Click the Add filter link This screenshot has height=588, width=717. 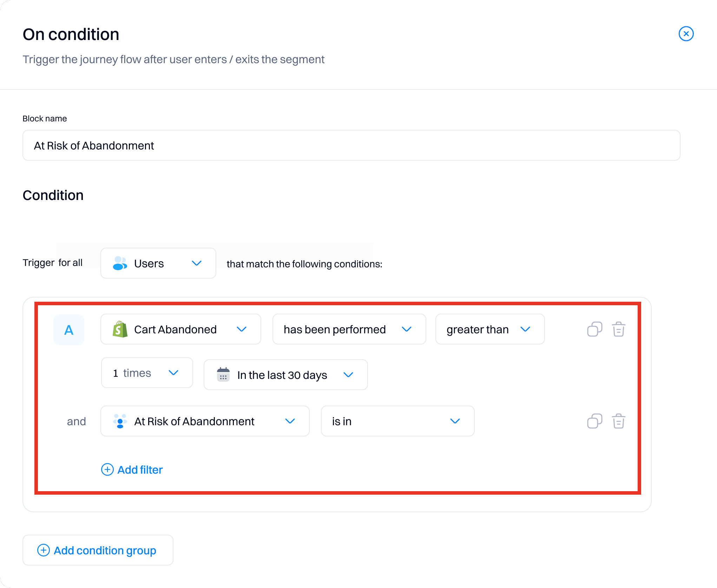click(140, 469)
